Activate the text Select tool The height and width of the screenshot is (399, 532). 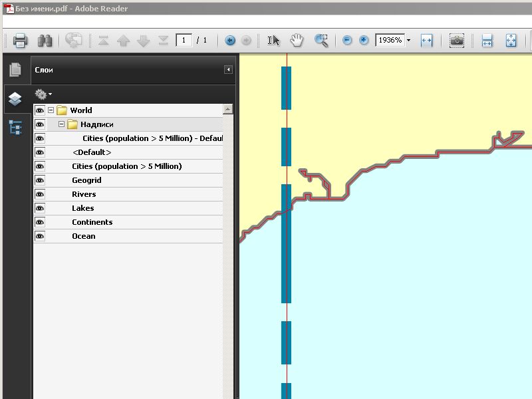click(x=273, y=41)
